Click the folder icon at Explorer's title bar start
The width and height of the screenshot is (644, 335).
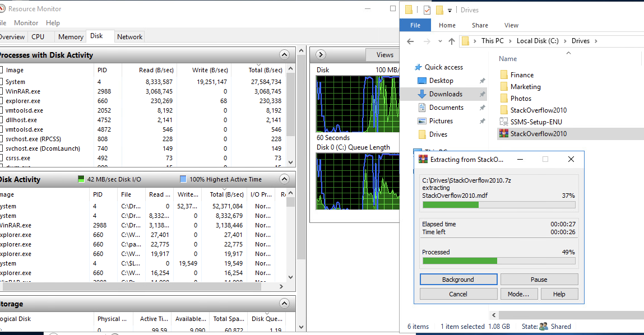tap(409, 10)
